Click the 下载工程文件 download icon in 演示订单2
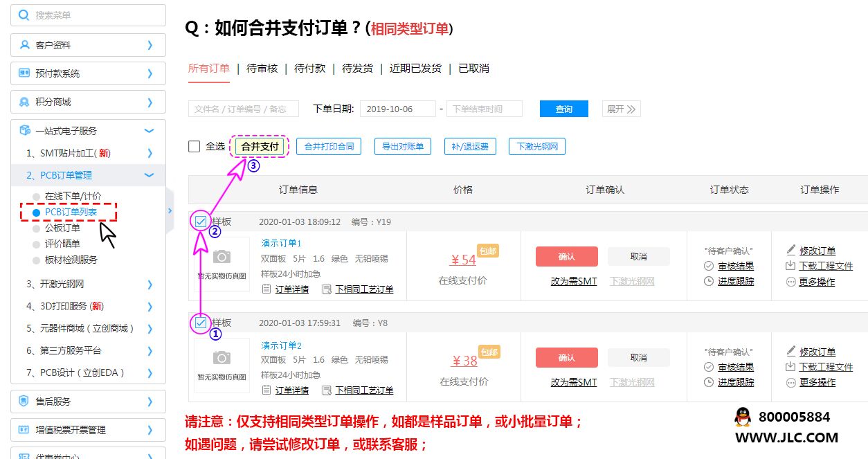868x459 pixels. (790, 366)
